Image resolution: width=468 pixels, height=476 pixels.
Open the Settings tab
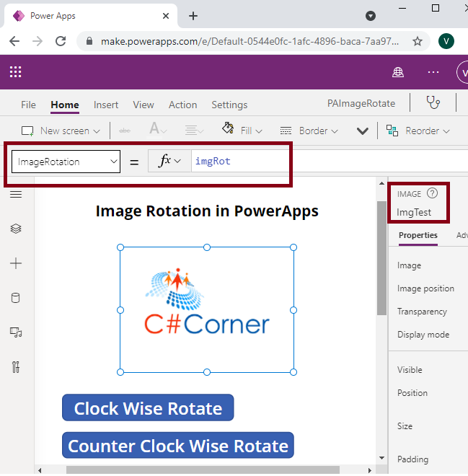point(229,105)
